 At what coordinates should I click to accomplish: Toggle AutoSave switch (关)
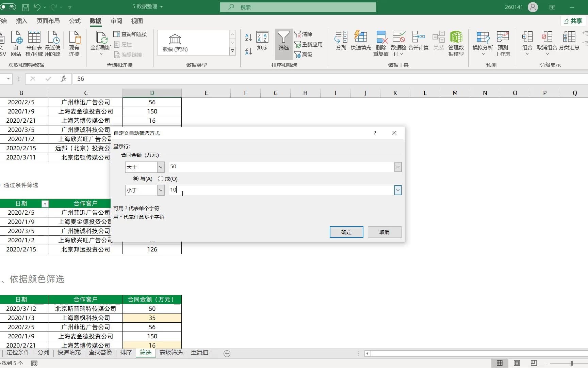(x=7, y=7)
